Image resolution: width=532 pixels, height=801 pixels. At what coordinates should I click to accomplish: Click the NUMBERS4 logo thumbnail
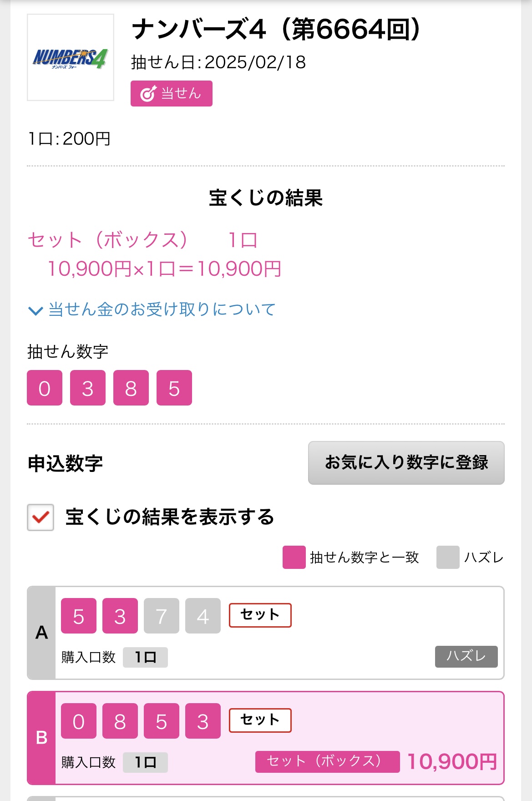point(71,57)
